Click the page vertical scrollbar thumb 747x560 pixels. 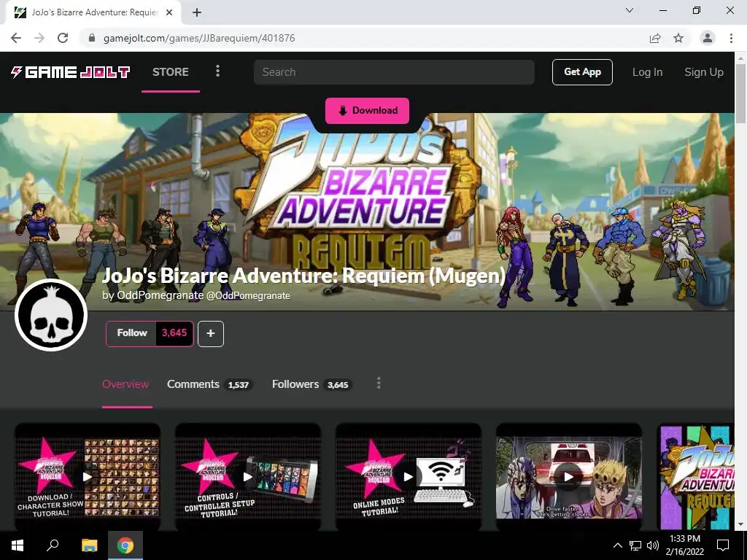(x=740, y=94)
